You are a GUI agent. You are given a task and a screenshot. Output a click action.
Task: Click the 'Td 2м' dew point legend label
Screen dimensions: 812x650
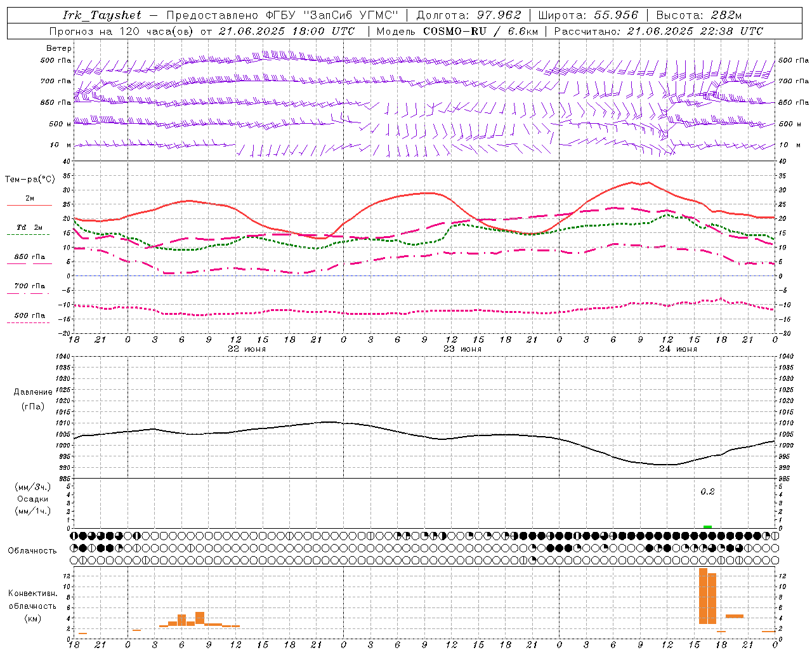pyautogui.click(x=30, y=227)
